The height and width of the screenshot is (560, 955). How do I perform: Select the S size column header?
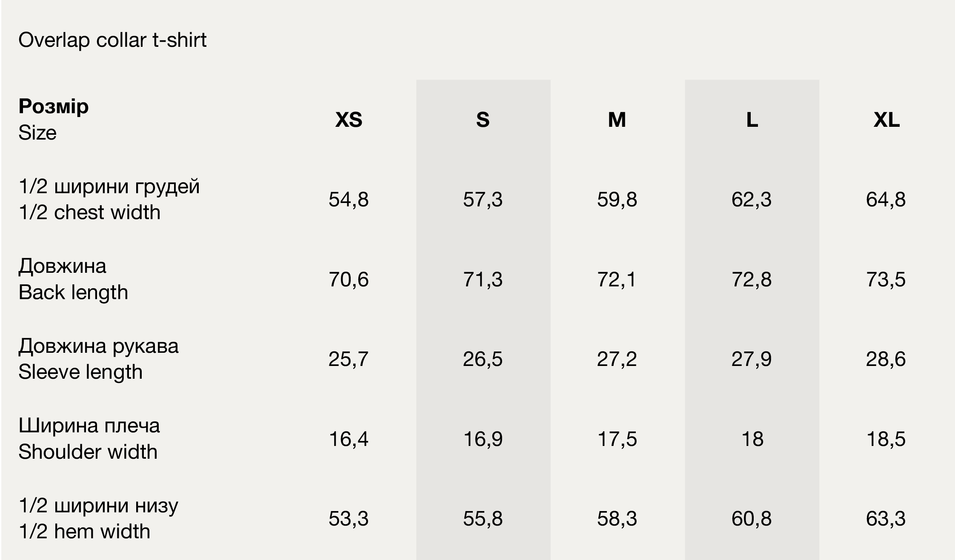tap(483, 120)
